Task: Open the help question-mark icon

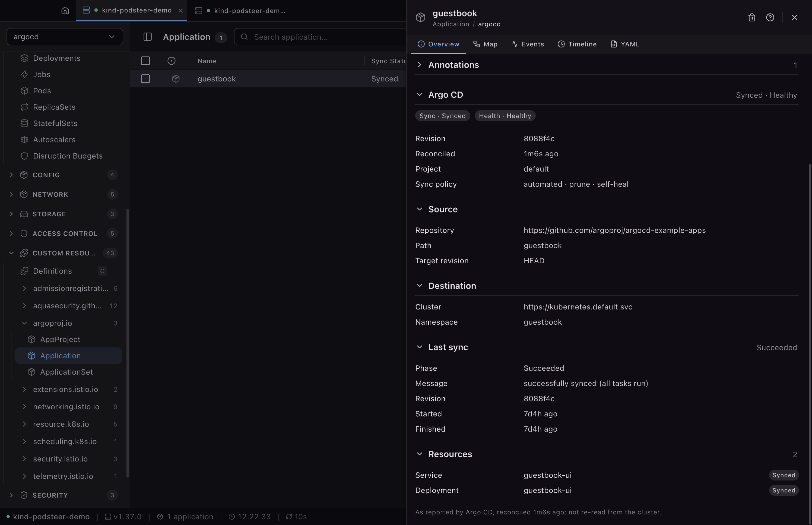Action: click(770, 17)
